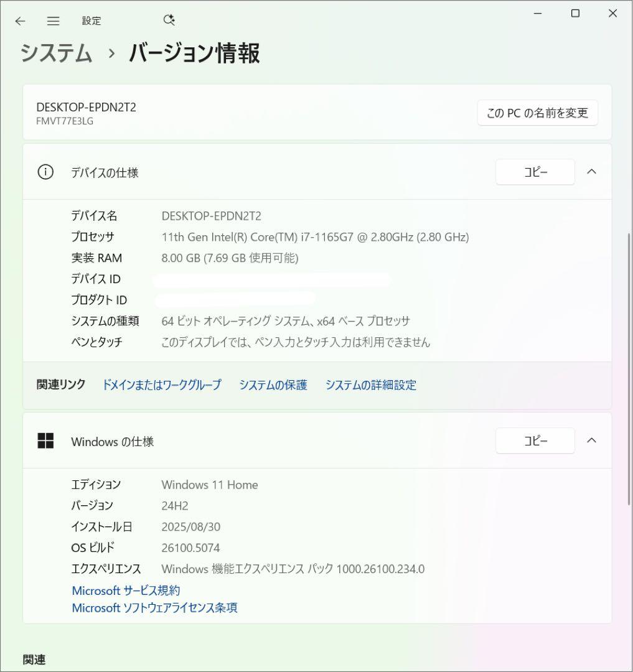Collapse the デバイスの仕様 section
Screen dimensions: 633x672
click(x=592, y=172)
